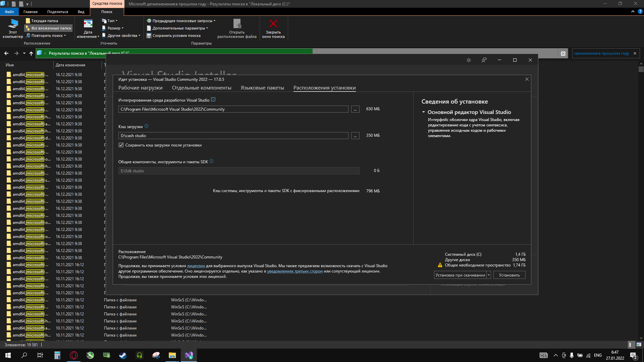Toggle All subfolders search option
The width and height of the screenshot is (644, 362).
coord(48,28)
